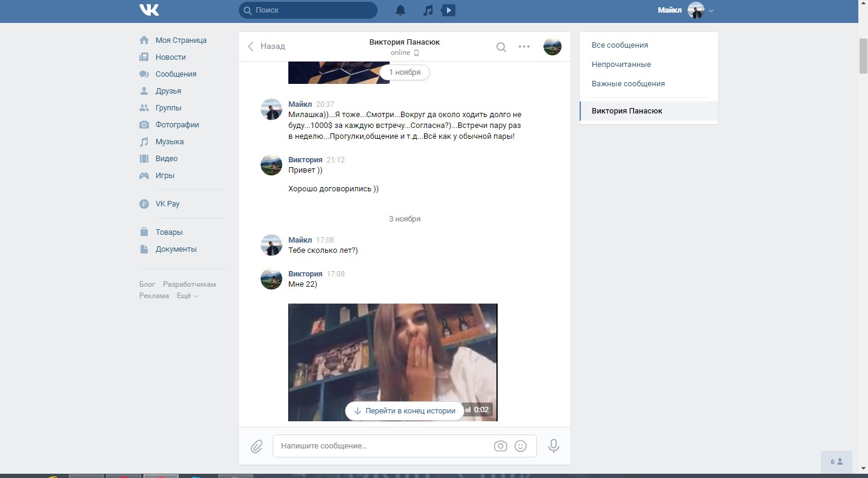868x478 pixels.
Task: Open the three-dots conversation actions menu
Action: pyautogui.click(x=524, y=46)
